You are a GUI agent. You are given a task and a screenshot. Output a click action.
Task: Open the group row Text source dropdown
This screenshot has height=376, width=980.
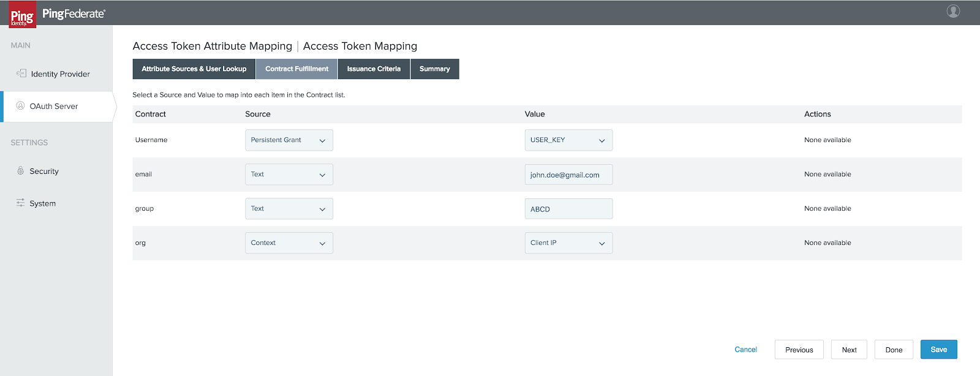(288, 209)
